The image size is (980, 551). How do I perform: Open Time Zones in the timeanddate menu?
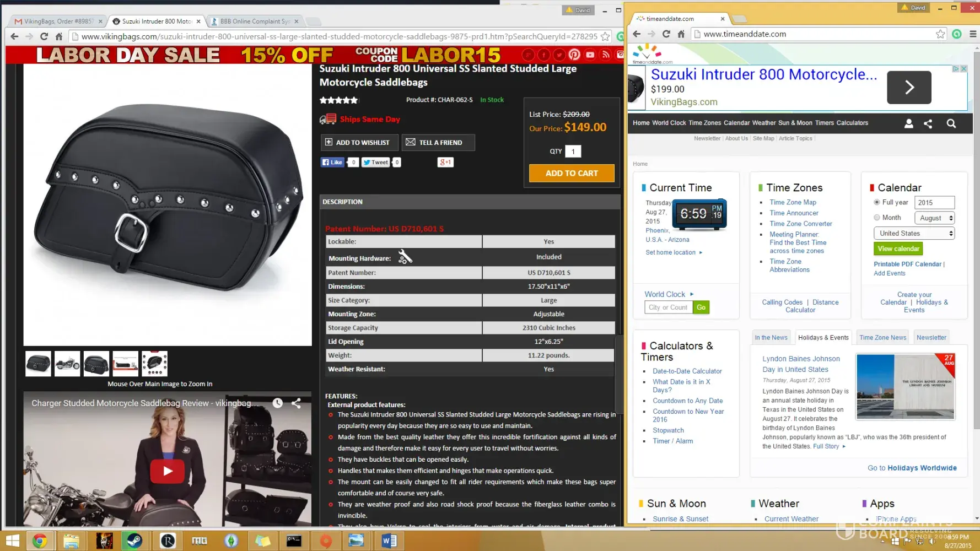[704, 123]
